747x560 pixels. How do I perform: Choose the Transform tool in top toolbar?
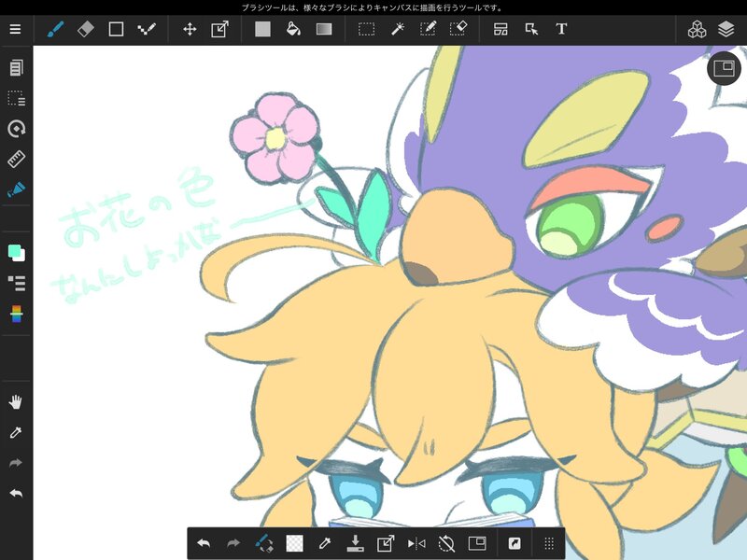[219, 30]
